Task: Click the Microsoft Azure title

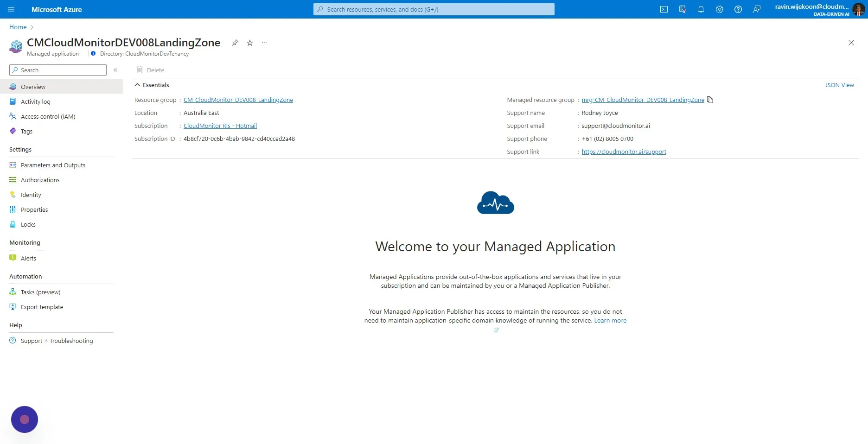Action: (57, 9)
